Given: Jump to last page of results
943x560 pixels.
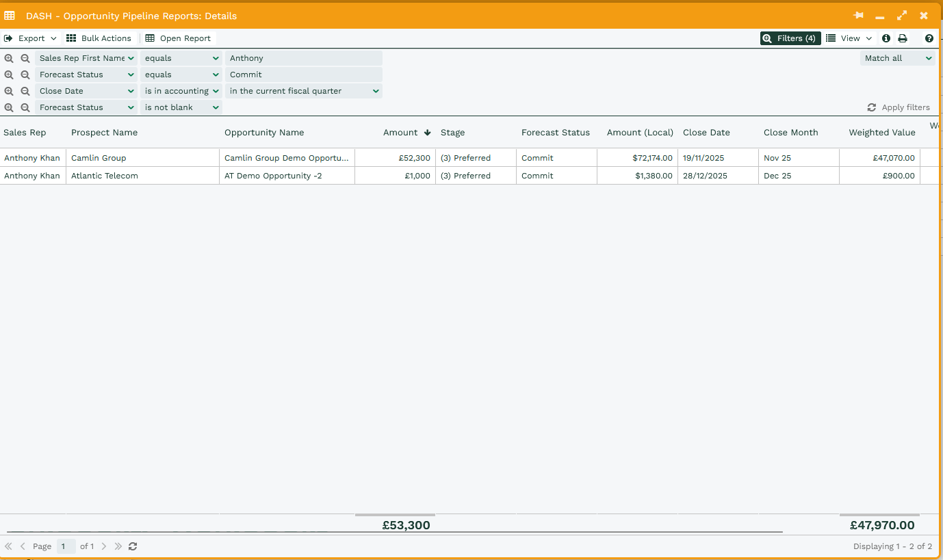Looking at the screenshot, I should (x=118, y=546).
